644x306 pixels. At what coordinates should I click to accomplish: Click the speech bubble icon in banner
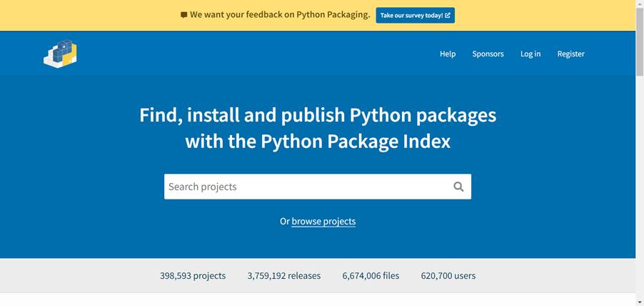tap(183, 15)
